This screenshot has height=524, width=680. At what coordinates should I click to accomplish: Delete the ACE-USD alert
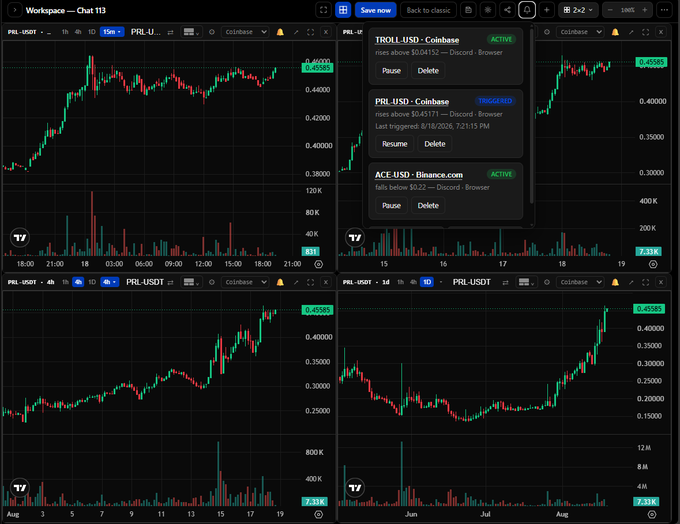coord(428,206)
